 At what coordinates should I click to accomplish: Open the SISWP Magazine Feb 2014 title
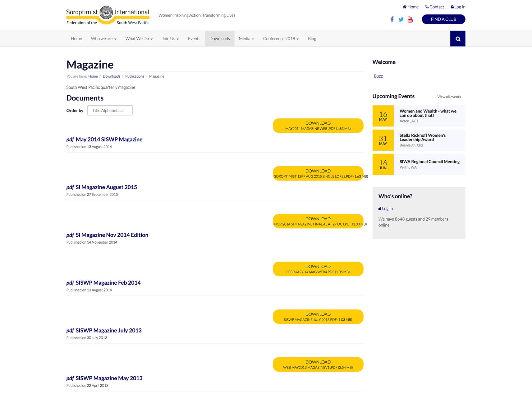point(108,283)
